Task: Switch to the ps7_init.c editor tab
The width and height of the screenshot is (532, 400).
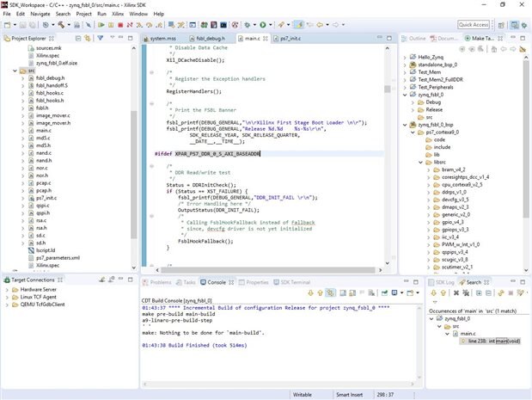Action: (288, 39)
